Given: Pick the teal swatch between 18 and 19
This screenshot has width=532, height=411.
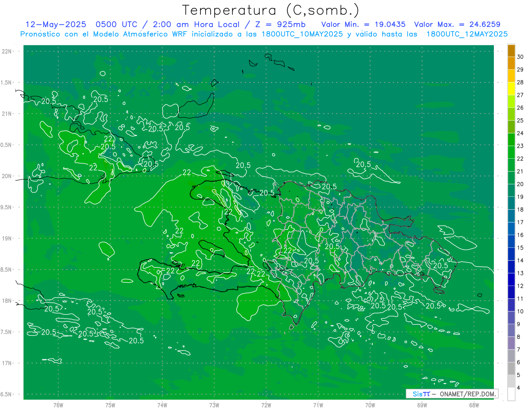Looking at the screenshot, I should coord(511,203).
